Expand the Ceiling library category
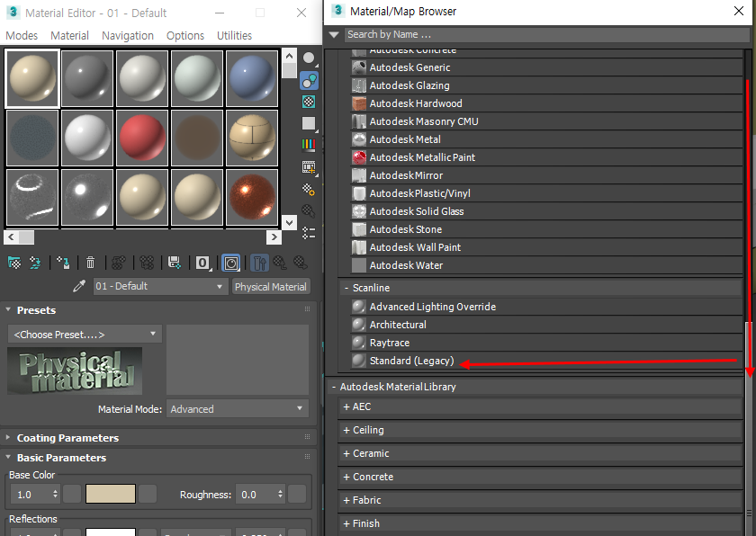This screenshot has width=756, height=536. 346,430
